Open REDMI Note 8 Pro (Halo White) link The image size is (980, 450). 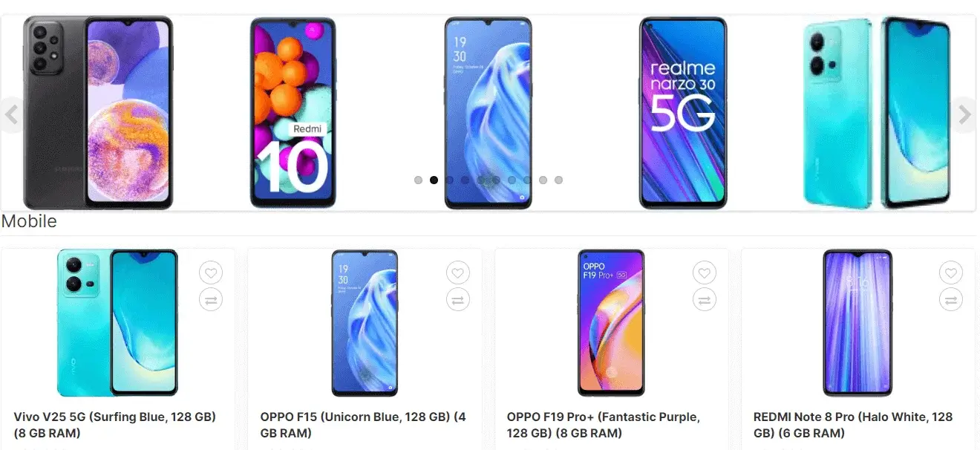853,425
